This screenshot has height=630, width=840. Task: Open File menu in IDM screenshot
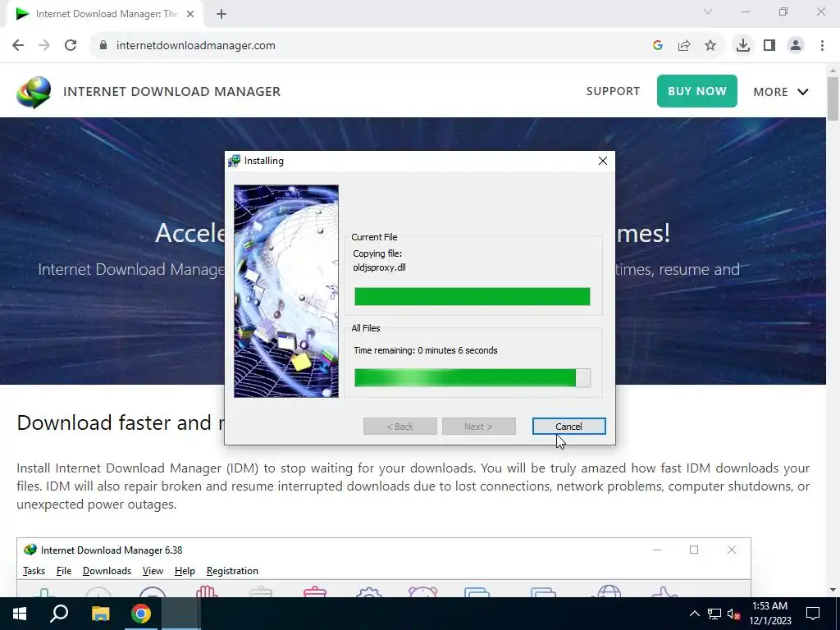64,571
